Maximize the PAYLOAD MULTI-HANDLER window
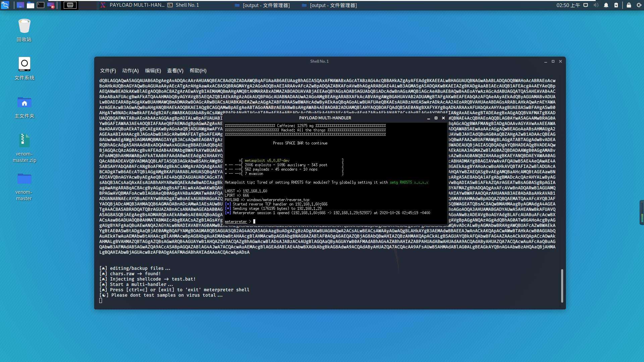644x362 pixels. click(x=436, y=118)
